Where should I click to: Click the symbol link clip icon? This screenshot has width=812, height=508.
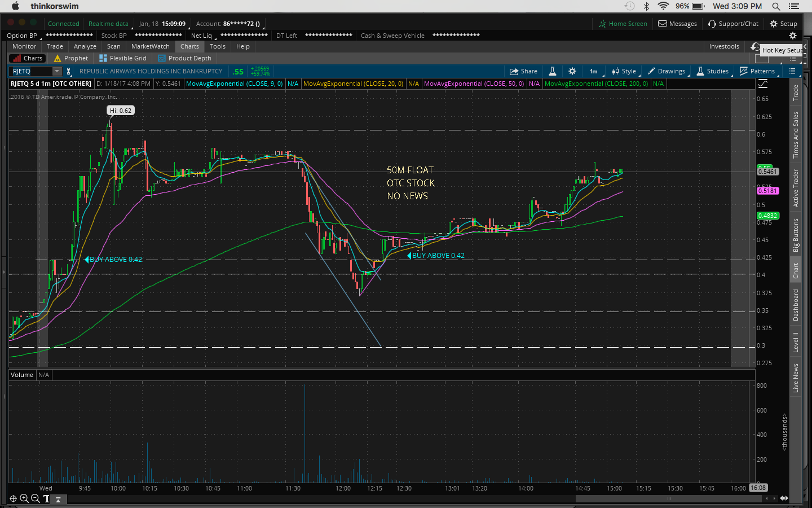[69, 71]
